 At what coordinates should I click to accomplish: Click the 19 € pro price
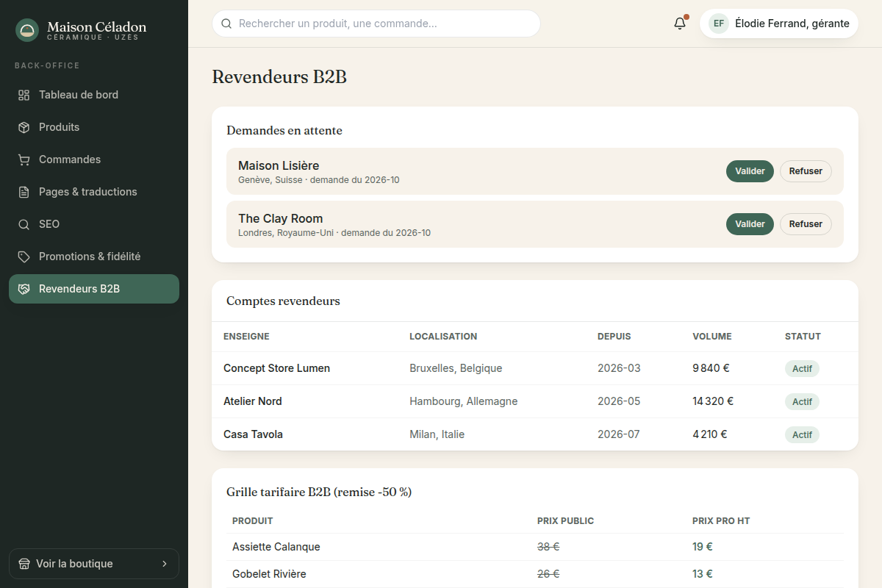click(703, 547)
